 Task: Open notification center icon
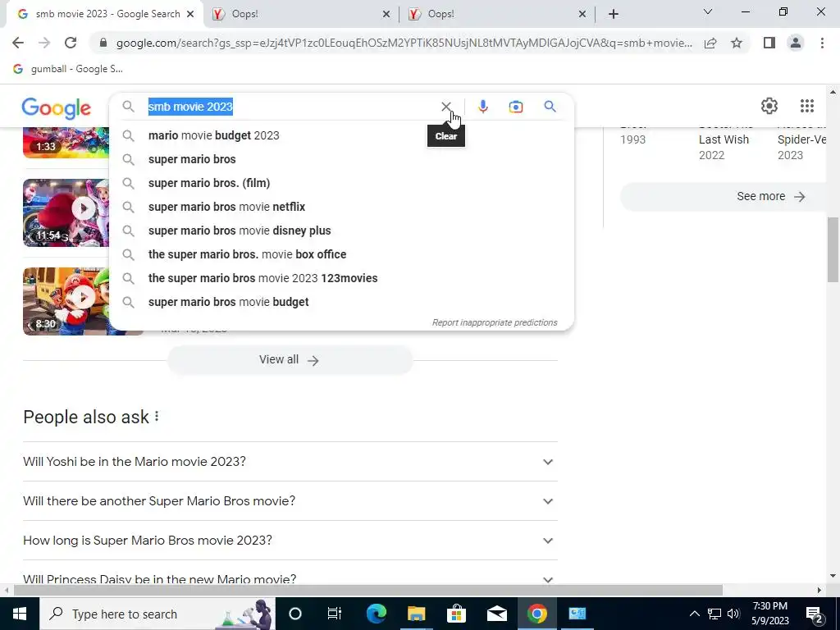[x=815, y=614]
